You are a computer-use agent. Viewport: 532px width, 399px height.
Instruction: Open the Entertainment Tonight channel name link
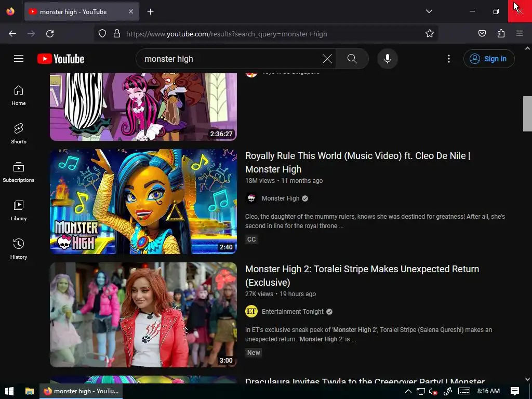(x=292, y=312)
